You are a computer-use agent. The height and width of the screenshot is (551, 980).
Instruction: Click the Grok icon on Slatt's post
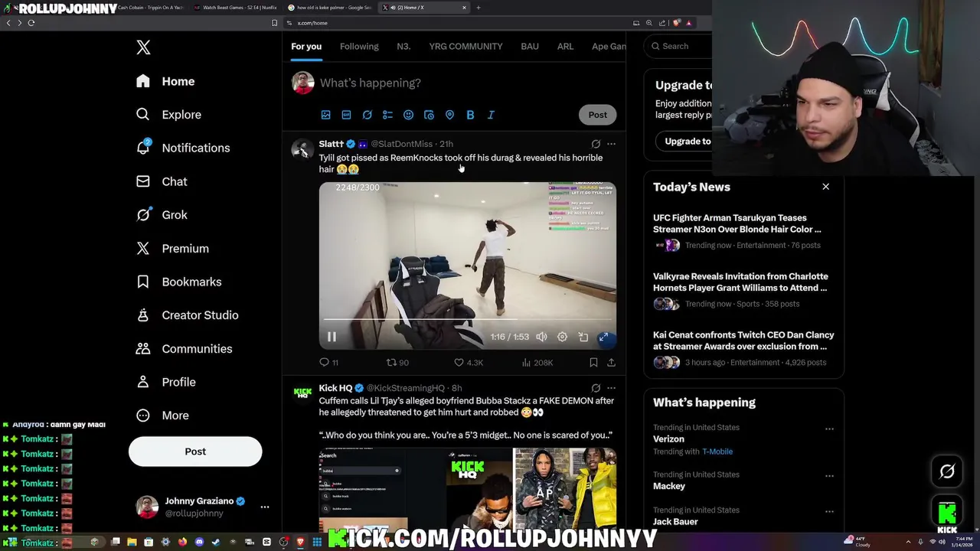596,144
